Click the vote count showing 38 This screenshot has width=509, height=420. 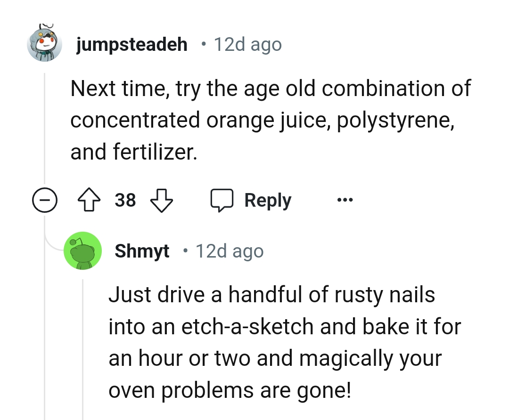click(125, 200)
